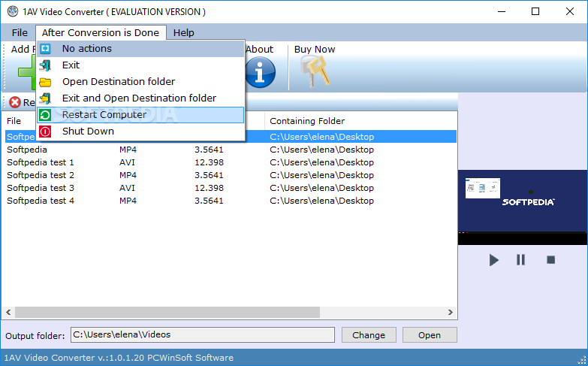588x366 pixels.
Task: Click the Exit door icon
Action: [x=45, y=65]
